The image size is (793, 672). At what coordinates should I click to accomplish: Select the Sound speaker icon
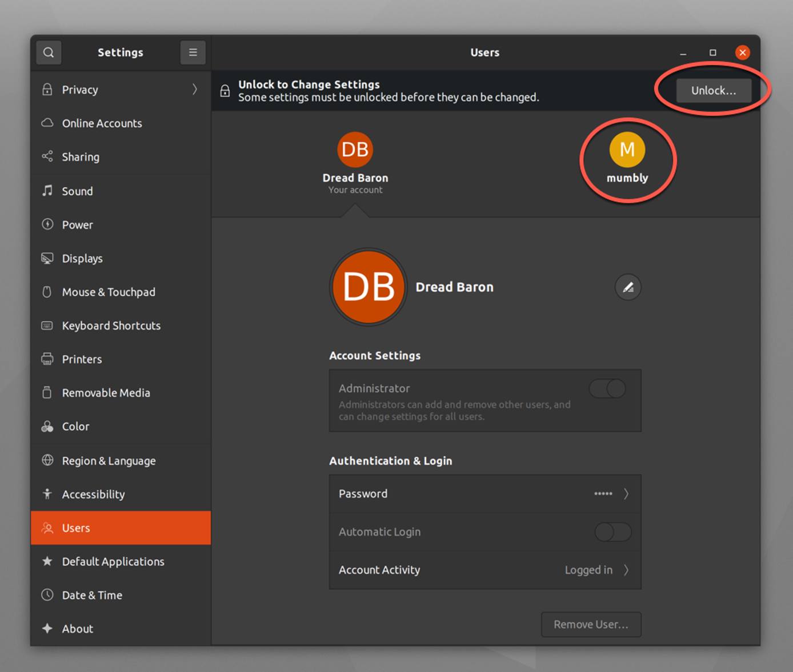(46, 191)
